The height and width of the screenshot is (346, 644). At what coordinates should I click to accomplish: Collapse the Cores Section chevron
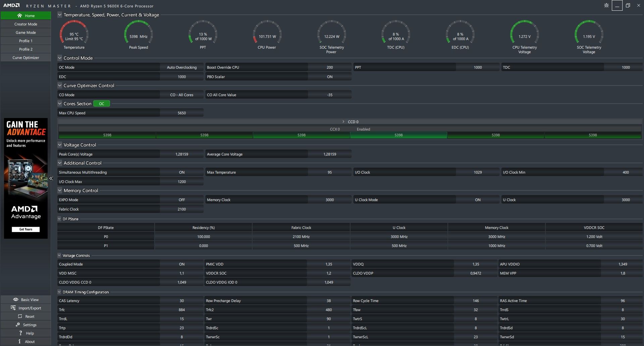coord(60,104)
